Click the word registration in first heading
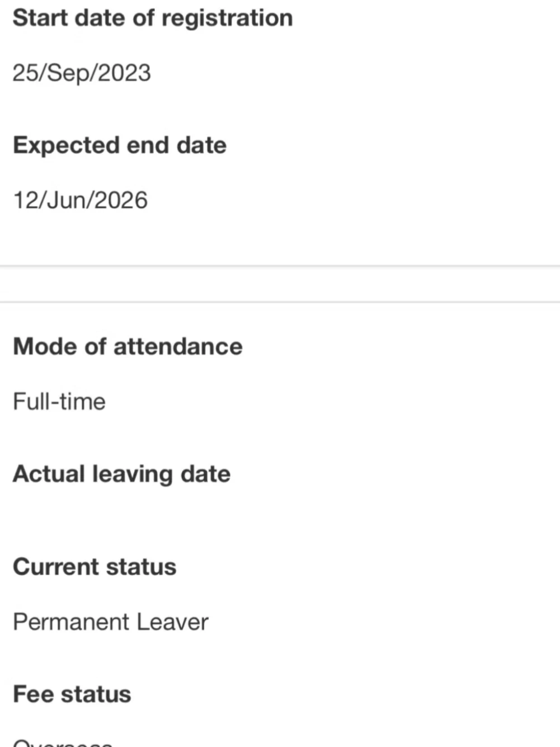 pyautogui.click(x=227, y=19)
